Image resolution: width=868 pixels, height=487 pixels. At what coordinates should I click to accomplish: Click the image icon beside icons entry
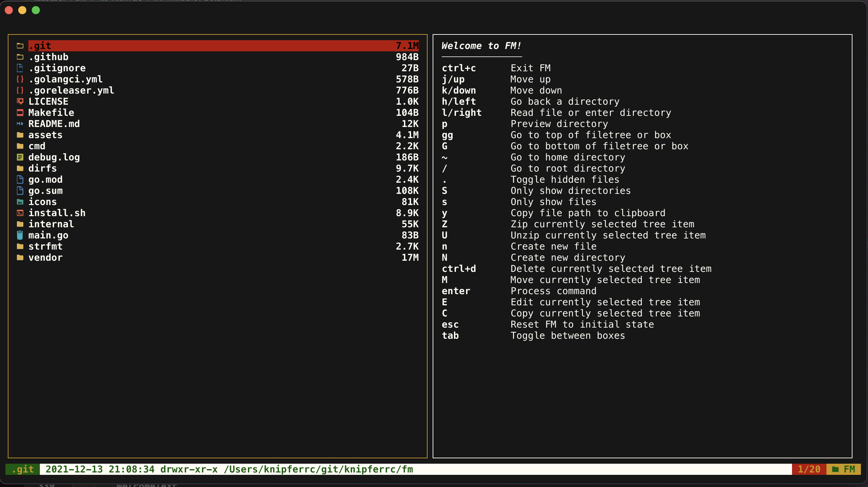pyautogui.click(x=20, y=202)
